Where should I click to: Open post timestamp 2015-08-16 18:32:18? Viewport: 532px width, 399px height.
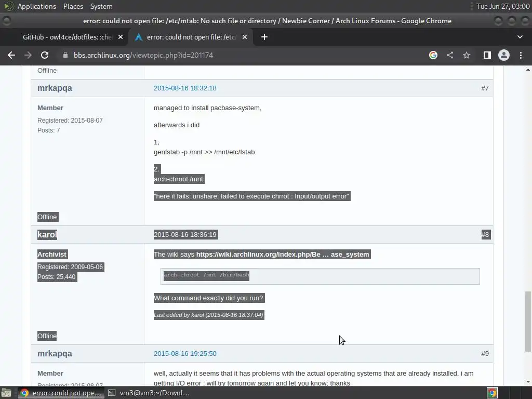185,88
